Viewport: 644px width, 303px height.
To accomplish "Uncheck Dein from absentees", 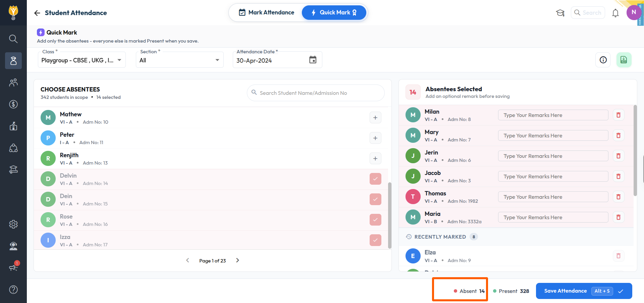I will tap(375, 199).
